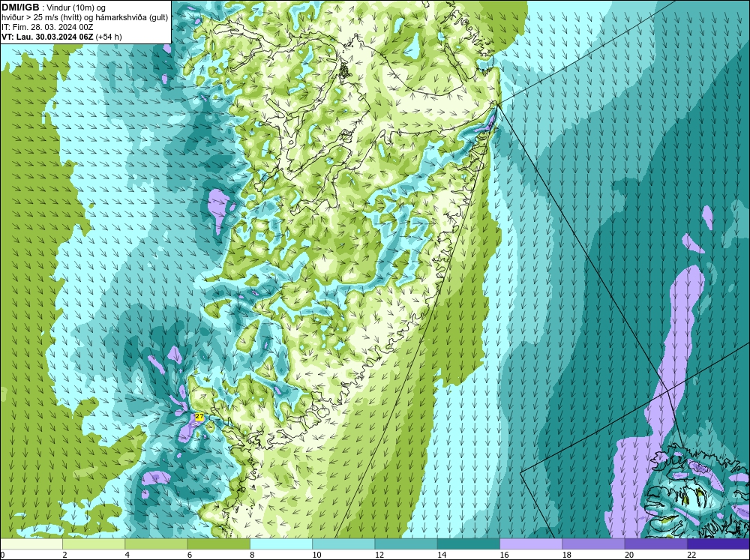
Task: Click the "VT: Lau. 30.03.2024 06Z" valid time
Action: coord(47,37)
